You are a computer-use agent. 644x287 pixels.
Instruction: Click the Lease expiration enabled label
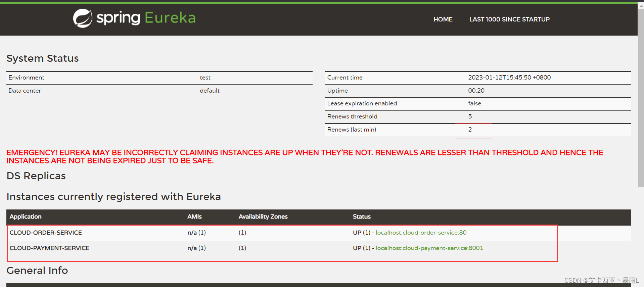pyautogui.click(x=362, y=103)
